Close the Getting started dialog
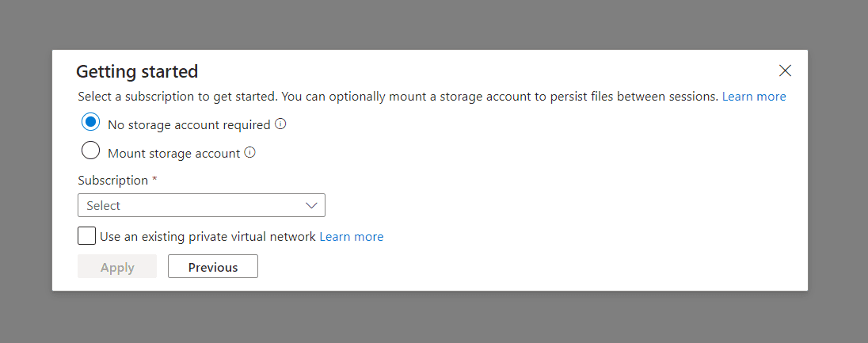868x343 pixels. (785, 71)
